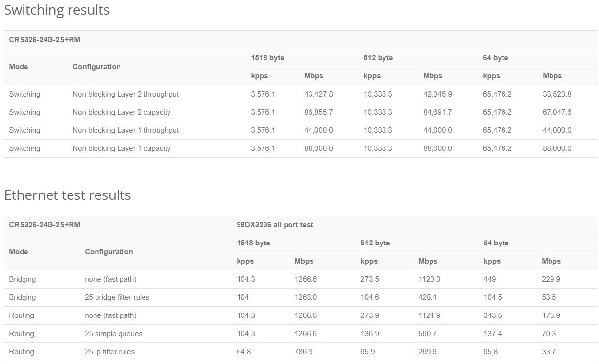Click the 33.7 Mbps value

point(549,352)
